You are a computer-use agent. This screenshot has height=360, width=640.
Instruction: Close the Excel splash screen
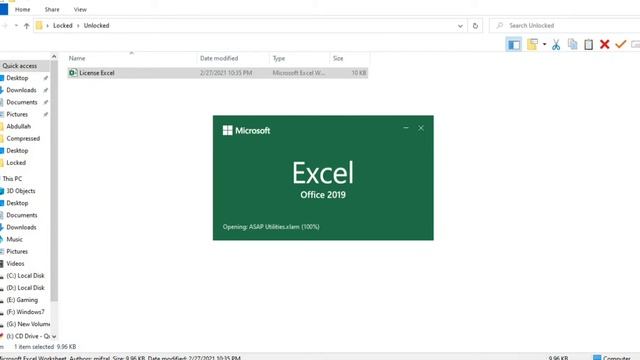coord(421,128)
